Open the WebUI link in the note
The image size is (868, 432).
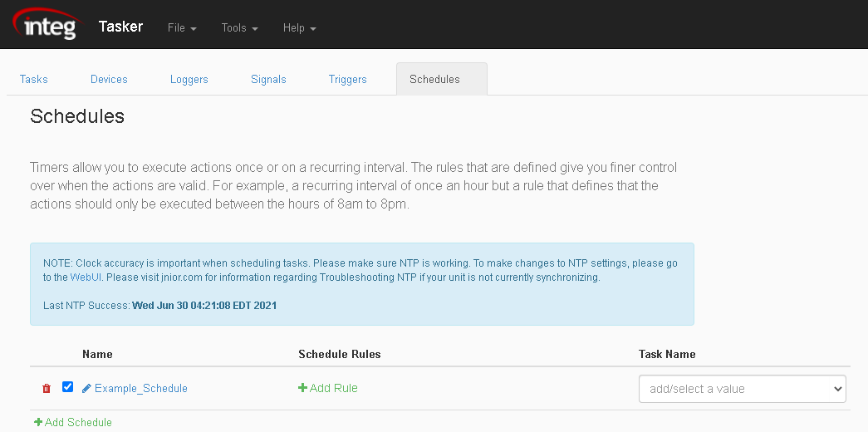[x=86, y=277]
